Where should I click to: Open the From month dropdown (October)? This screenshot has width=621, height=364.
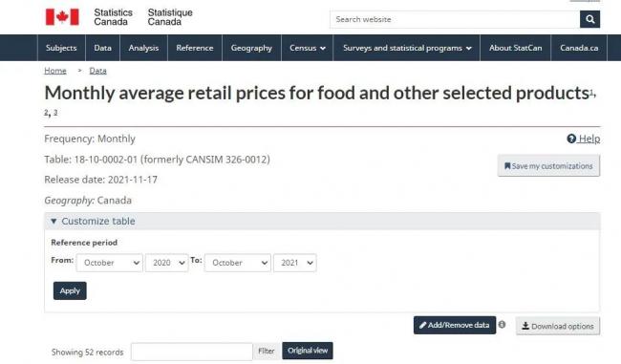(110, 263)
